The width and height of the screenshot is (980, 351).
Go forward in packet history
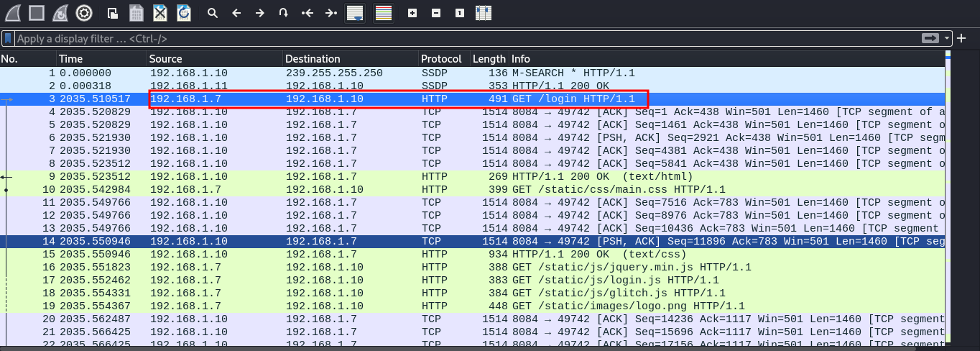(x=259, y=13)
